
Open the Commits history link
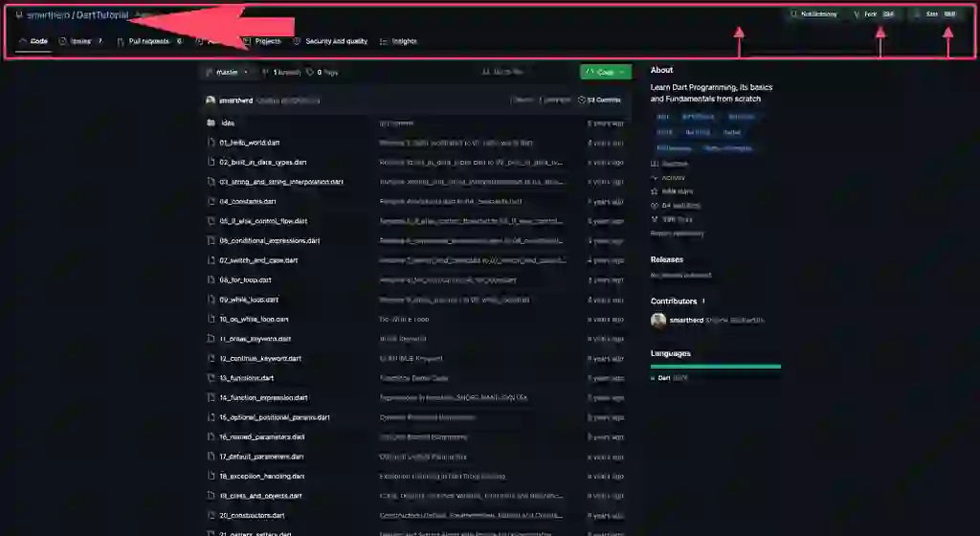pyautogui.click(x=600, y=100)
